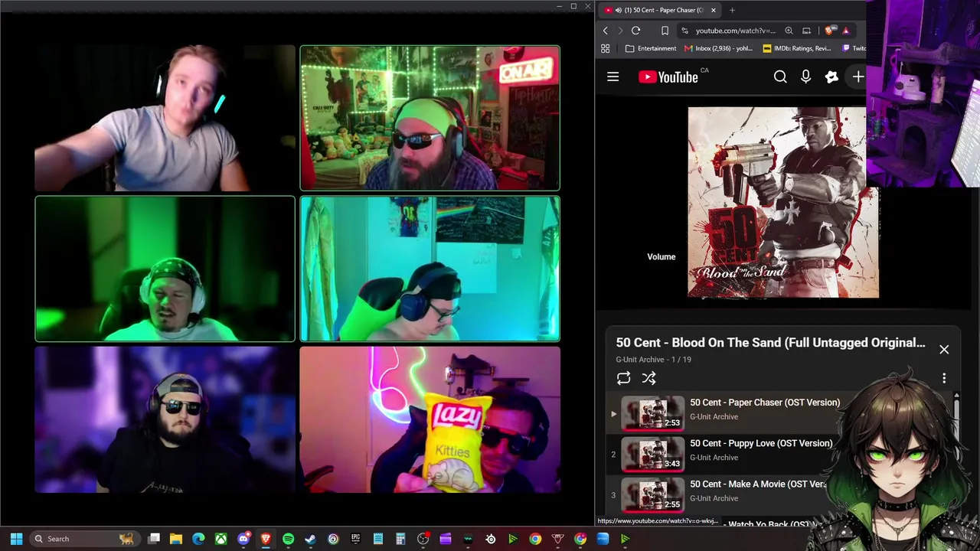Click the Puppy Love 3:43 thumbnail
Viewport: 980px width, 551px height.
pyautogui.click(x=652, y=454)
